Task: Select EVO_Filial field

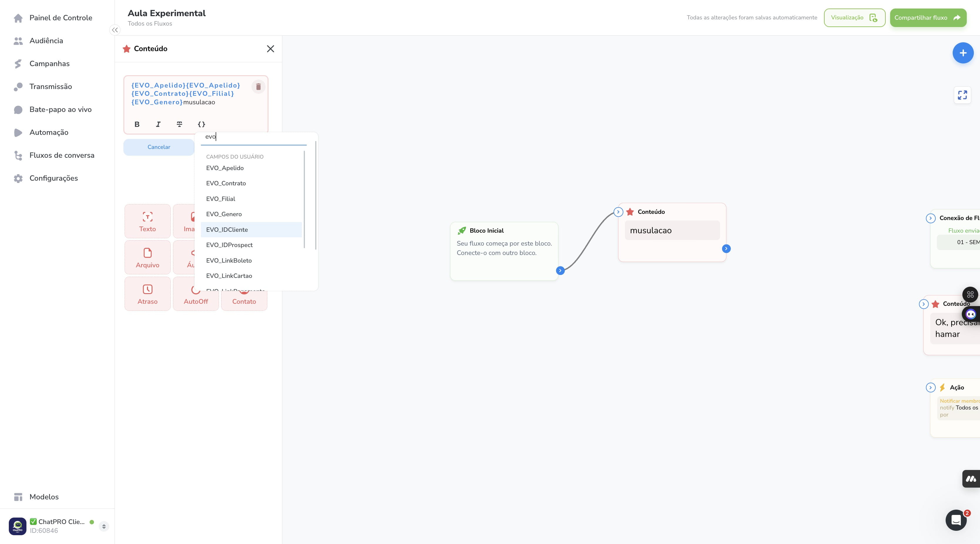Action: click(251, 199)
